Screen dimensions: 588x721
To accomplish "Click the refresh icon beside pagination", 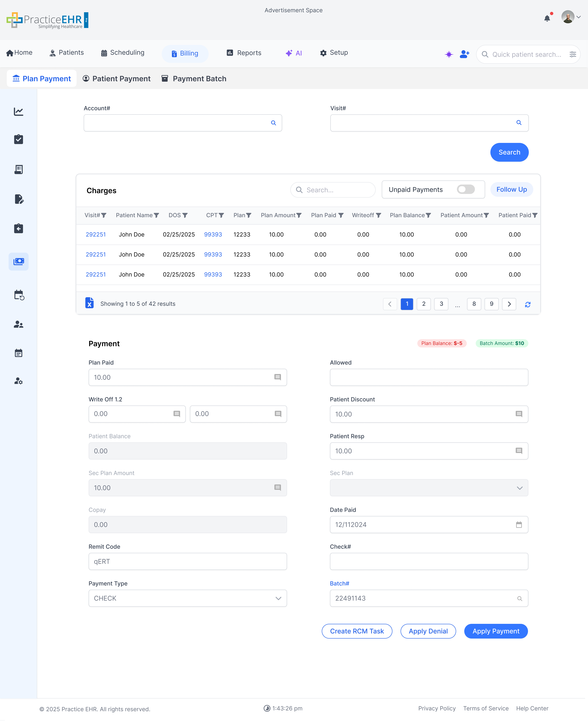I will coord(527,304).
